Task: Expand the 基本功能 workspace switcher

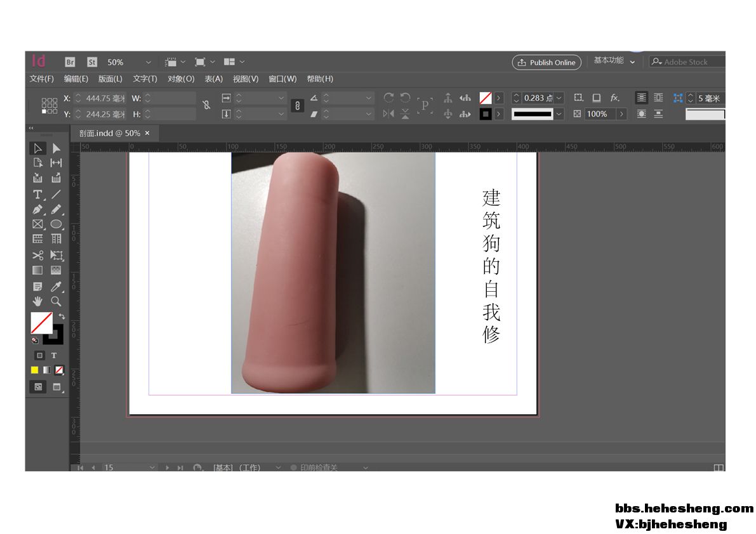Action: pyautogui.click(x=632, y=62)
